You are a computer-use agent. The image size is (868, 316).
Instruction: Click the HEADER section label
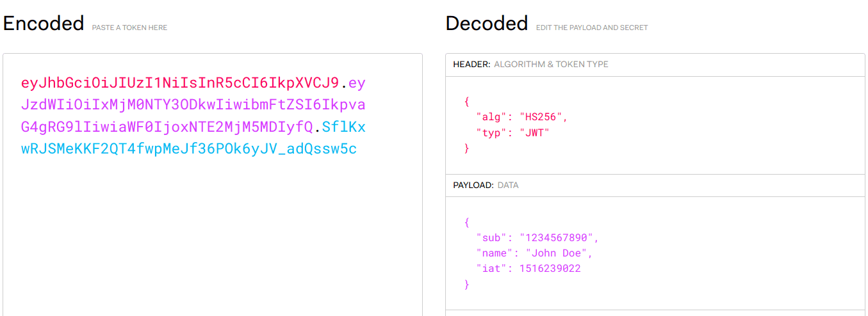[x=471, y=64]
